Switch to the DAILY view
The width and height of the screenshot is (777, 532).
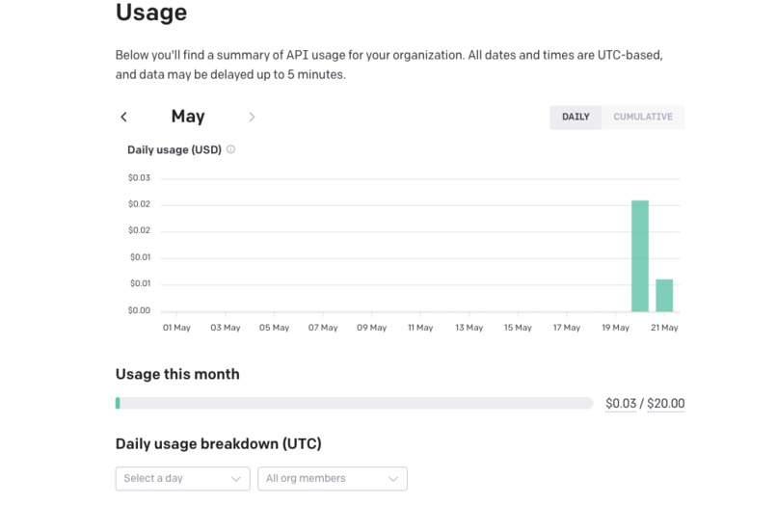(x=576, y=117)
